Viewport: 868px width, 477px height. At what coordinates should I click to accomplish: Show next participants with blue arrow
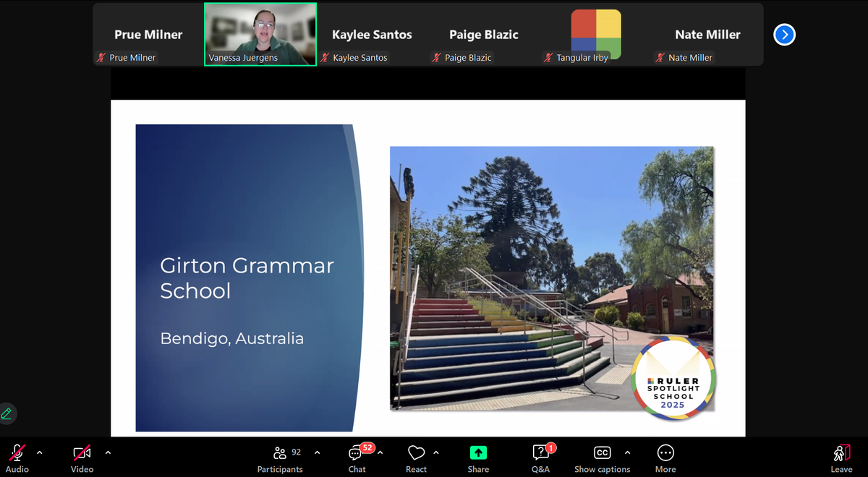784,35
